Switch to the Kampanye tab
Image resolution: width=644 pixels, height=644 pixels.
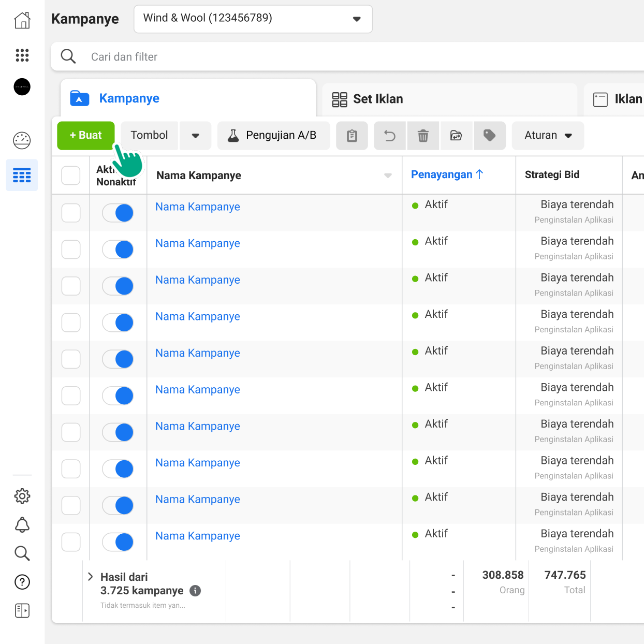coord(188,98)
